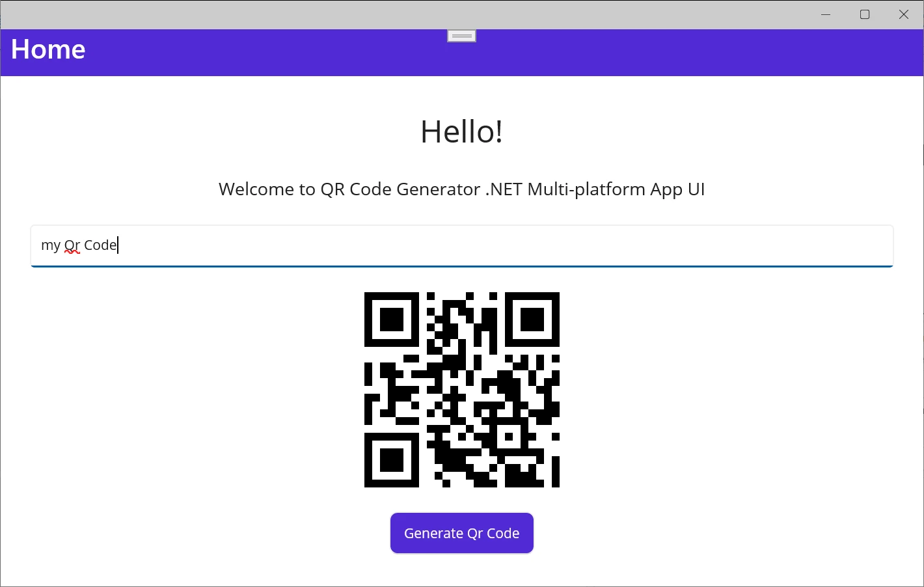Click ".NET" in the welcome message
The height and width of the screenshot is (587, 924).
(504, 189)
